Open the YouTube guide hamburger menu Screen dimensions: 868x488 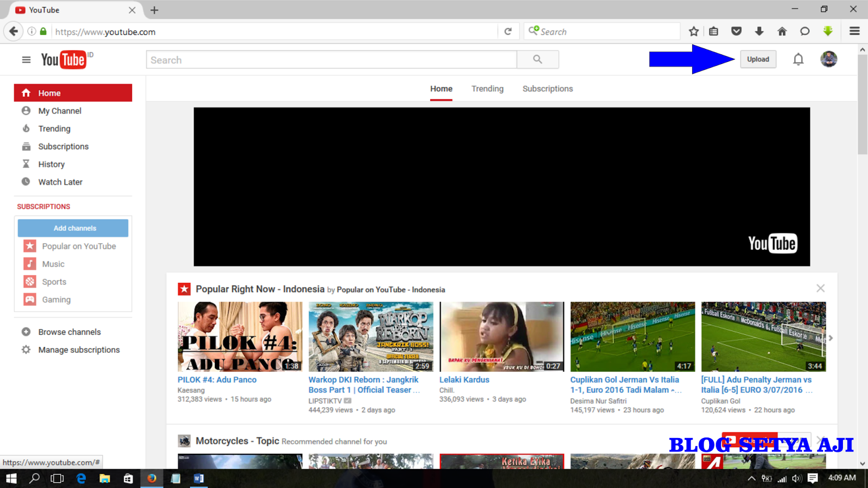[26, 60]
